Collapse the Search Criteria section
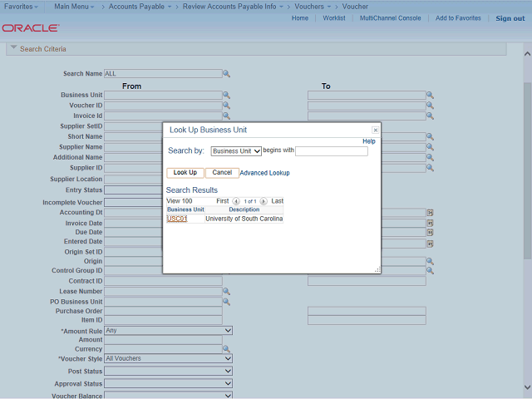This screenshot has width=532, height=399. click(x=13, y=48)
